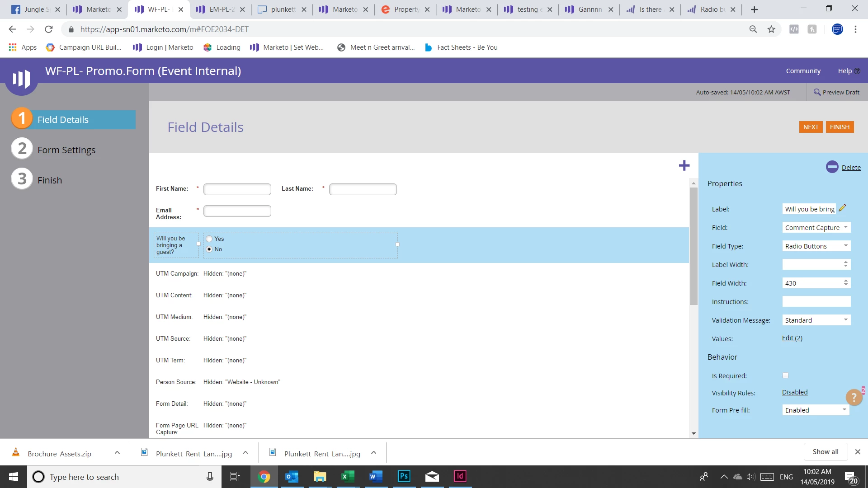Click the orange help question mark bubble

tap(854, 397)
